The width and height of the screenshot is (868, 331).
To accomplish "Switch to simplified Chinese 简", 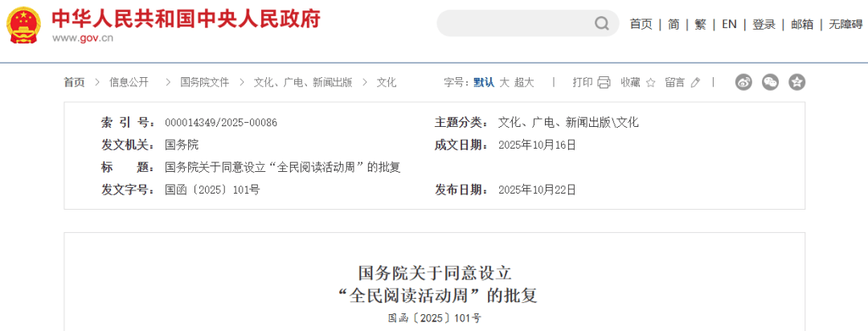I will (x=674, y=24).
